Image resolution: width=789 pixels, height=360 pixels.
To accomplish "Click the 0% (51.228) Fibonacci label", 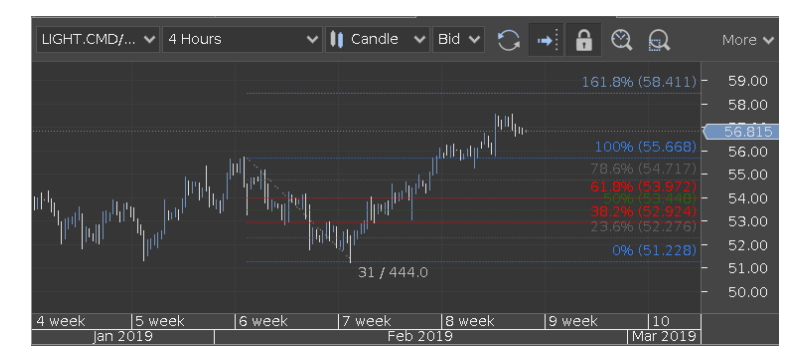I will click(654, 250).
